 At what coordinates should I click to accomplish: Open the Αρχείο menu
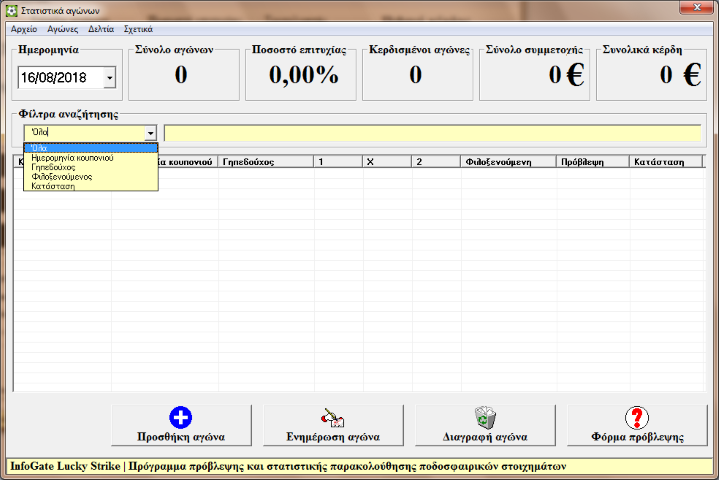[x=24, y=29]
